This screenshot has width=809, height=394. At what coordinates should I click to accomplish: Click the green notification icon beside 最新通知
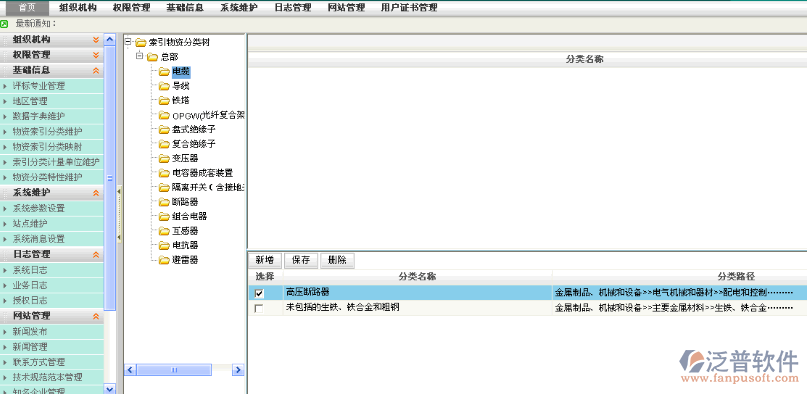(x=4, y=24)
